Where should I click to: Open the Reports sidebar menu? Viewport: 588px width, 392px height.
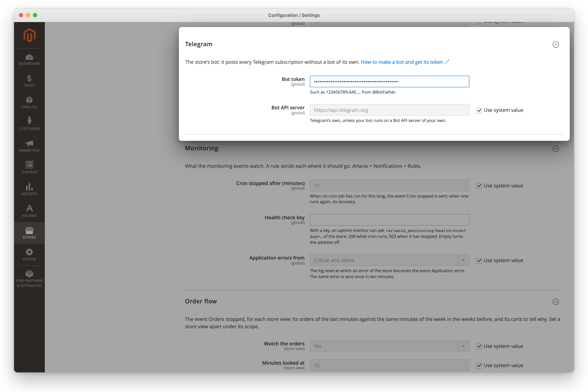click(29, 190)
